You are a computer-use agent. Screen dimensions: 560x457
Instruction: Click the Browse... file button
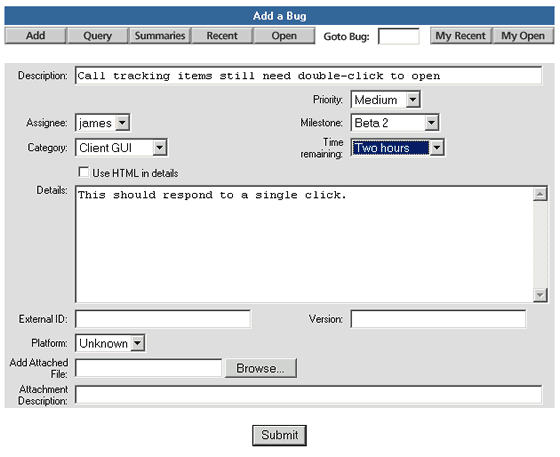point(261,368)
